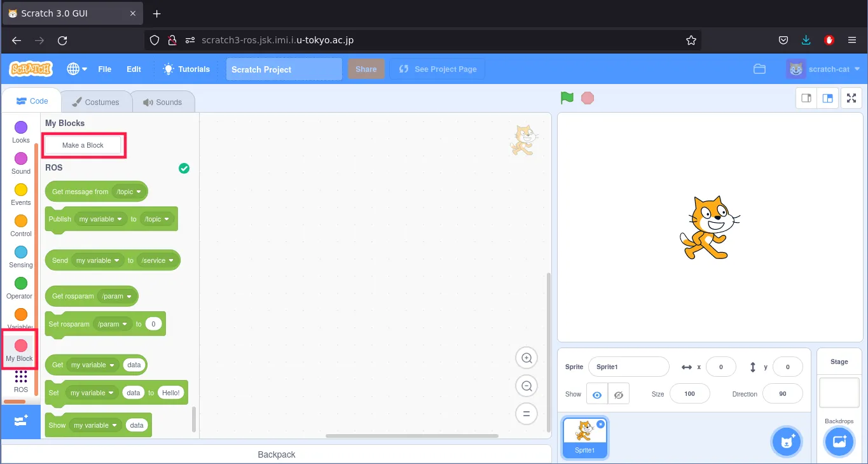Zoom in on the code workspace
Image resolution: width=868 pixels, height=464 pixels.
pos(527,358)
